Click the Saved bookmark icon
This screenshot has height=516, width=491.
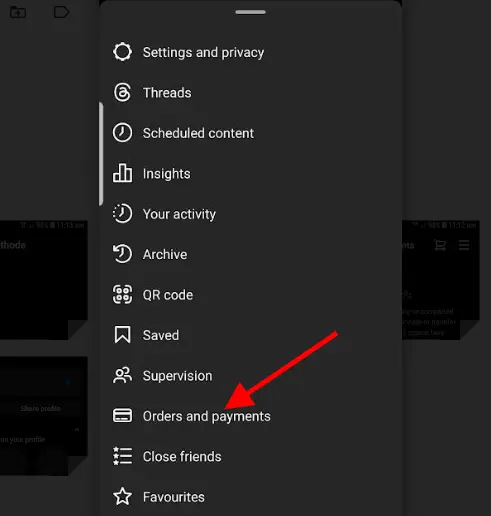pyautogui.click(x=122, y=335)
